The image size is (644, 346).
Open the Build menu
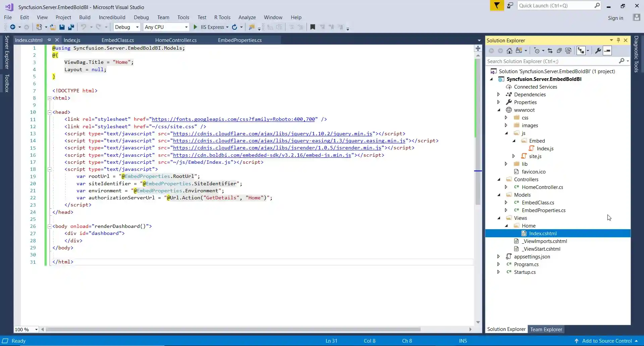click(85, 17)
